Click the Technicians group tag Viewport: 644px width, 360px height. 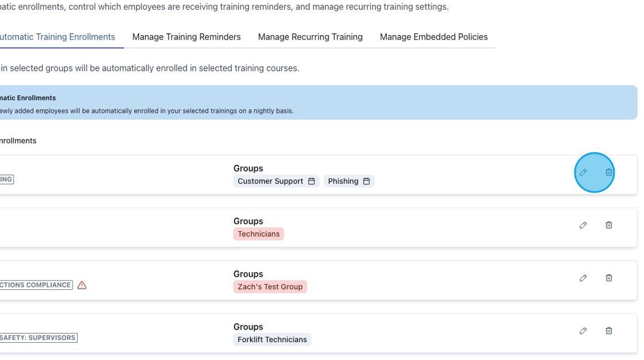pos(258,234)
